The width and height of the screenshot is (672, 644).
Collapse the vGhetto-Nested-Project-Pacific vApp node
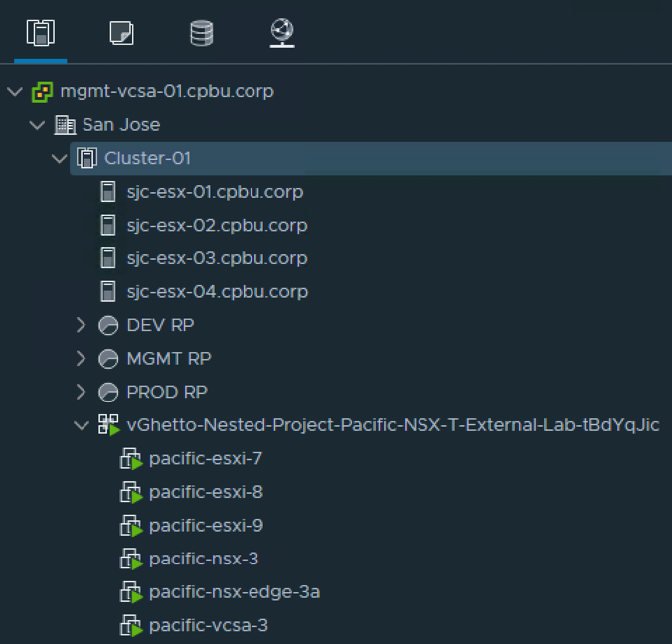[82, 425]
